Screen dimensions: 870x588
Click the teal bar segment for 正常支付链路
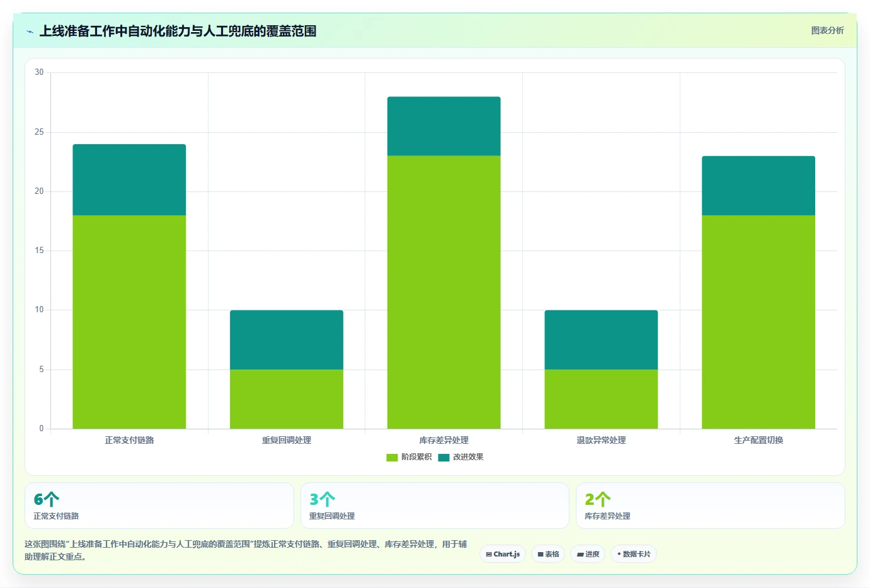coord(129,180)
